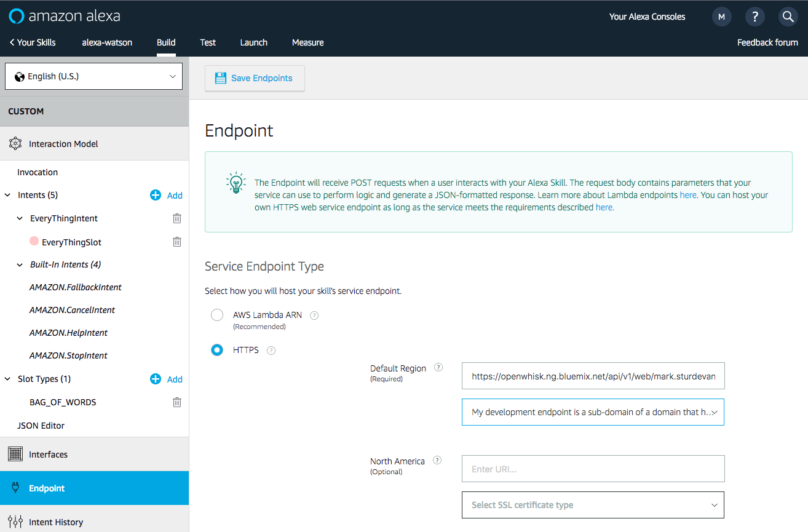The height and width of the screenshot is (532, 808).
Task: Click the plus icon to add an intent
Action: (x=156, y=195)
